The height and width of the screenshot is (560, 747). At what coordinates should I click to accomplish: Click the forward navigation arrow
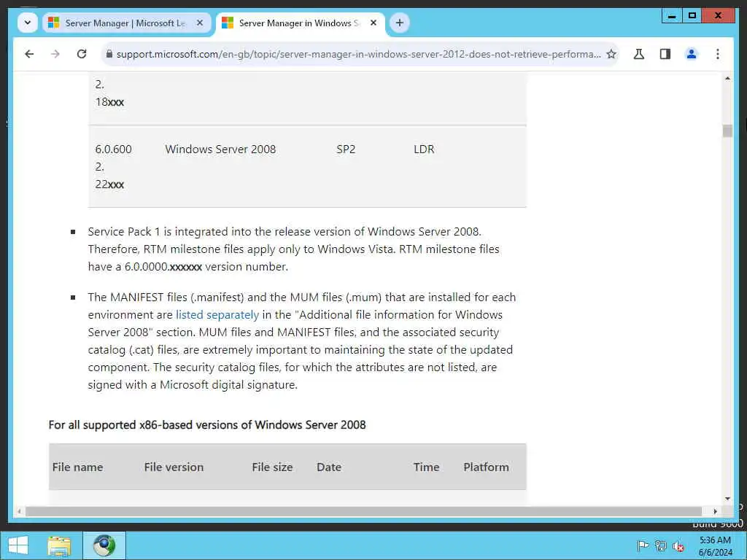(55, 54)
